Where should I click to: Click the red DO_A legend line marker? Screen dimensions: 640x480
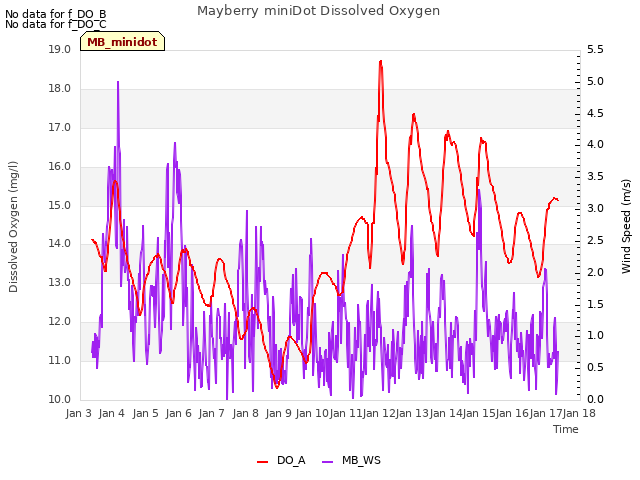pos(262,462)
